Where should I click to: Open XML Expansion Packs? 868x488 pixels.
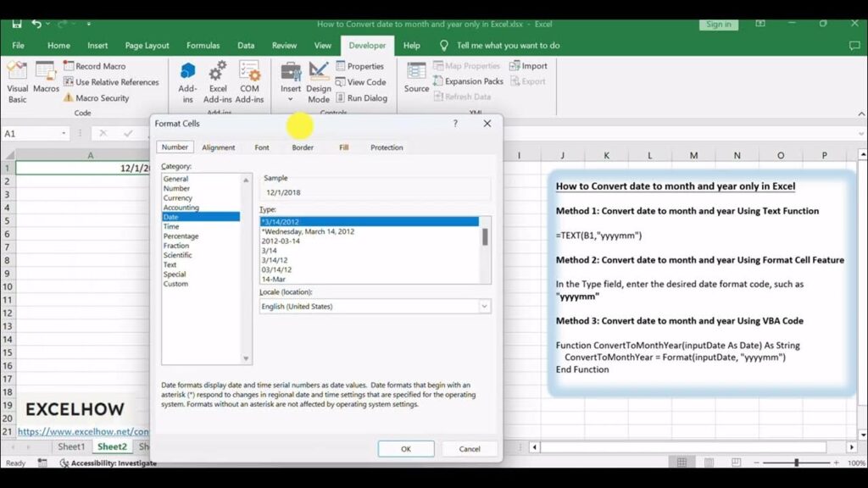(468, 81)
